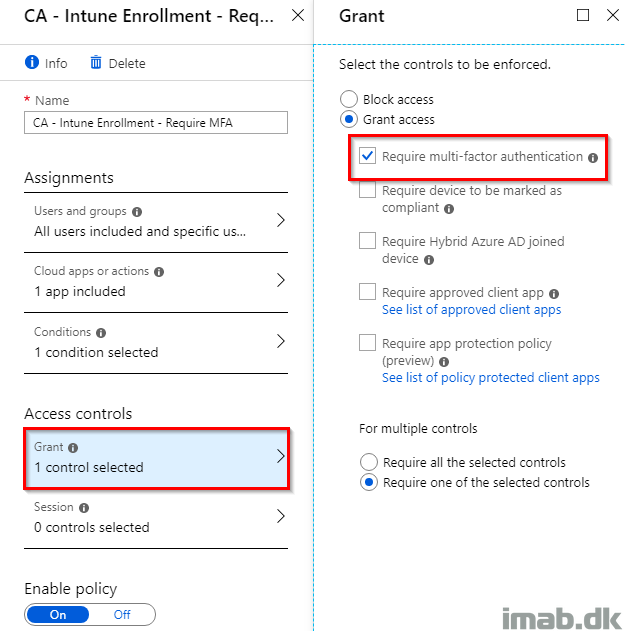Open the Session controls item
The height and width of the screenshot is (631, 625).
(157, 518)
